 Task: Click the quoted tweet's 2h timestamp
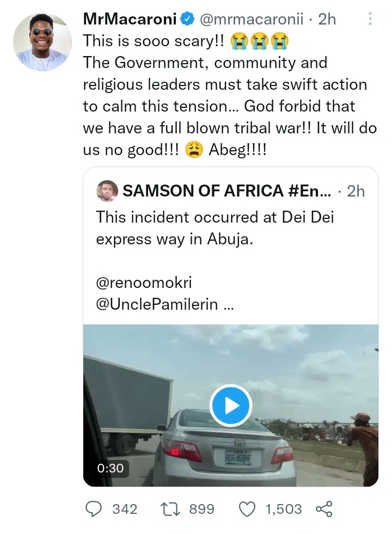coord(356,191)
